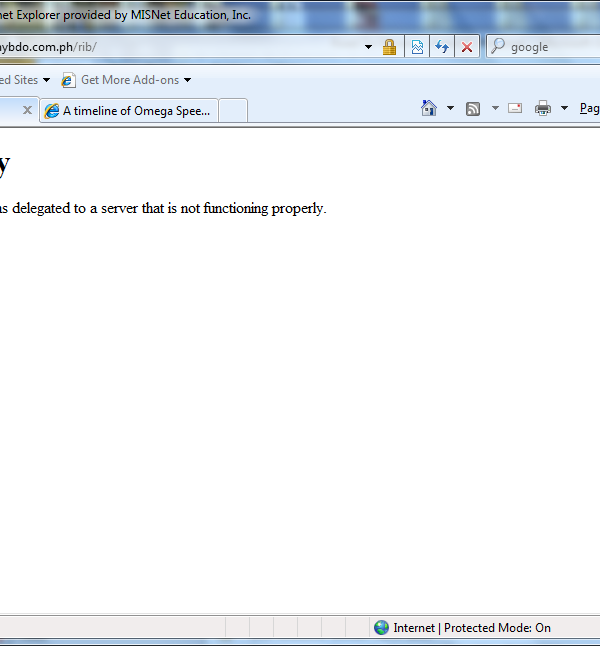Click the Read Mail envelope icon
The height and width of the screenshot is (646, 600).
[x=515, y=108]
